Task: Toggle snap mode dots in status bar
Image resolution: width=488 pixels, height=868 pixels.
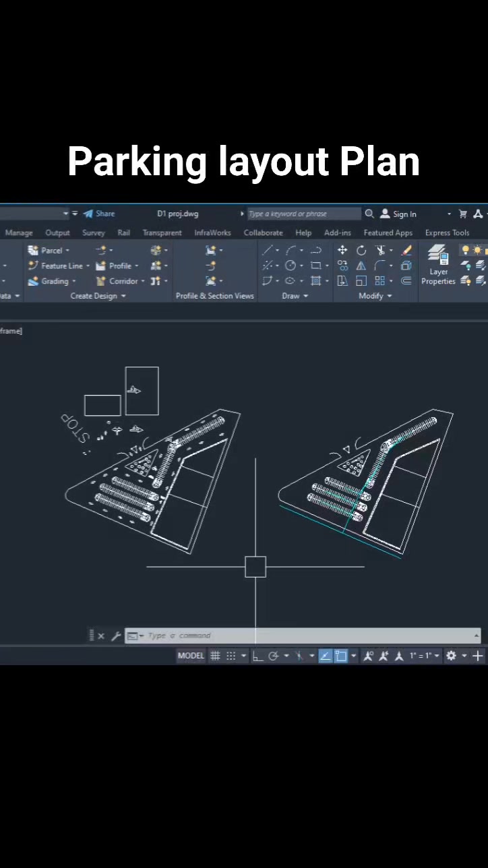Action: (x=231, y=656)
